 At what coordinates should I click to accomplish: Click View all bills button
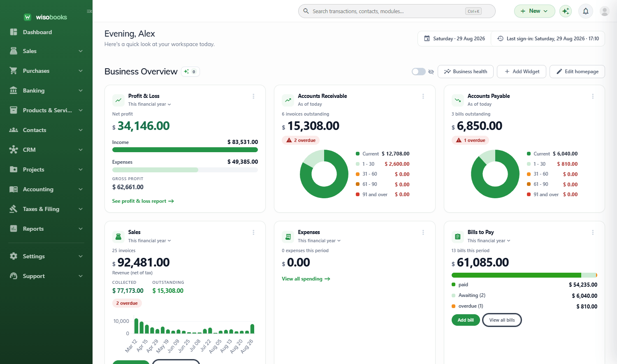click(502, 320)
